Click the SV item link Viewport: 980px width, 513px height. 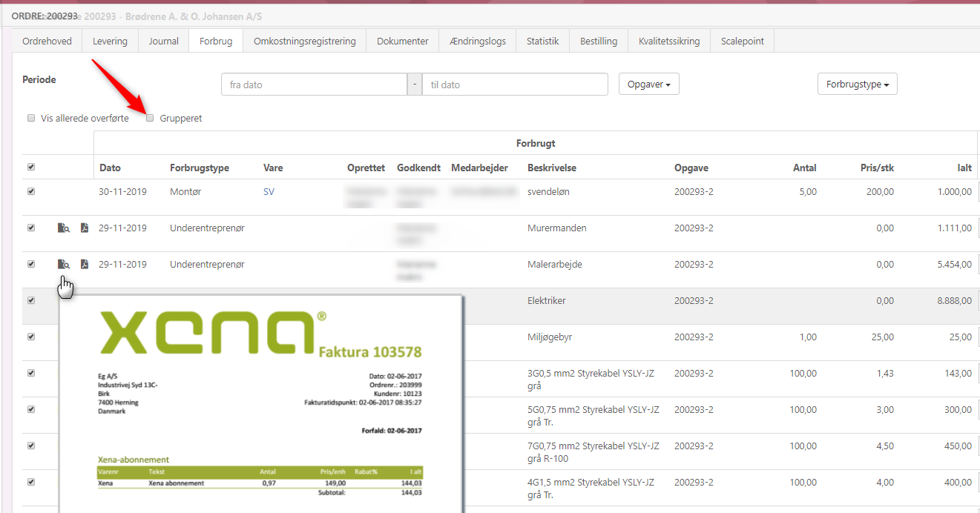[x=269, y=192]
